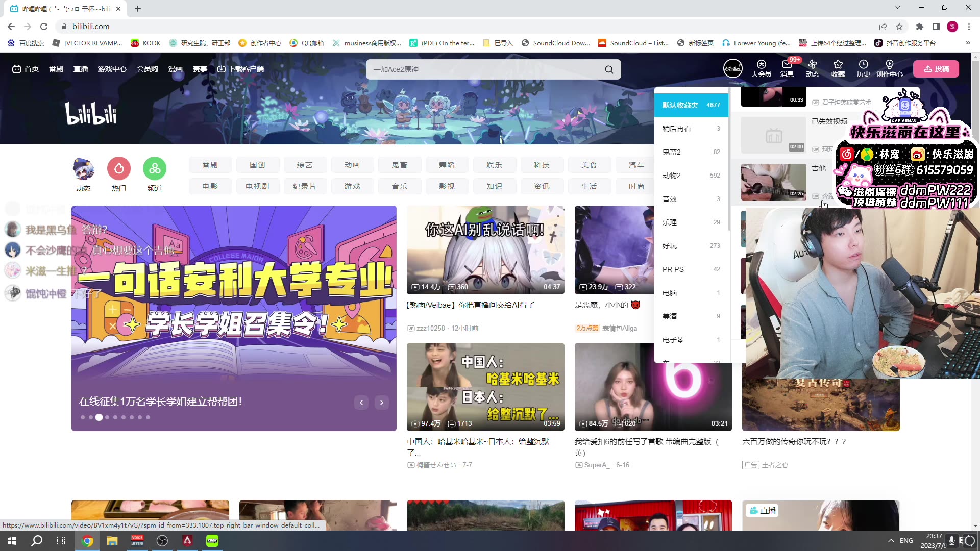
Task: Click 下载客户端 link in header
Action: click(x=241, y=69)
